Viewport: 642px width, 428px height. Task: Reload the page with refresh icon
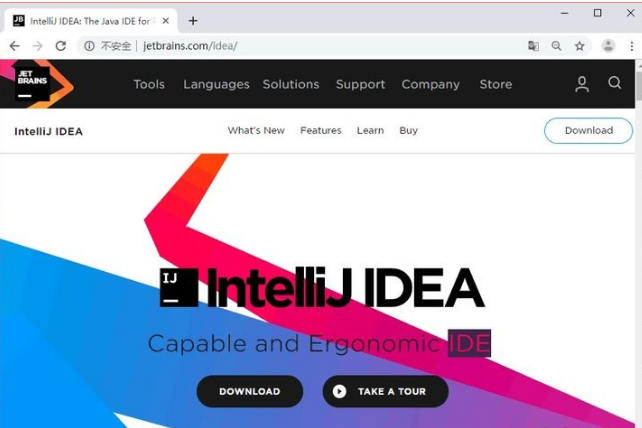coord(61,46)
